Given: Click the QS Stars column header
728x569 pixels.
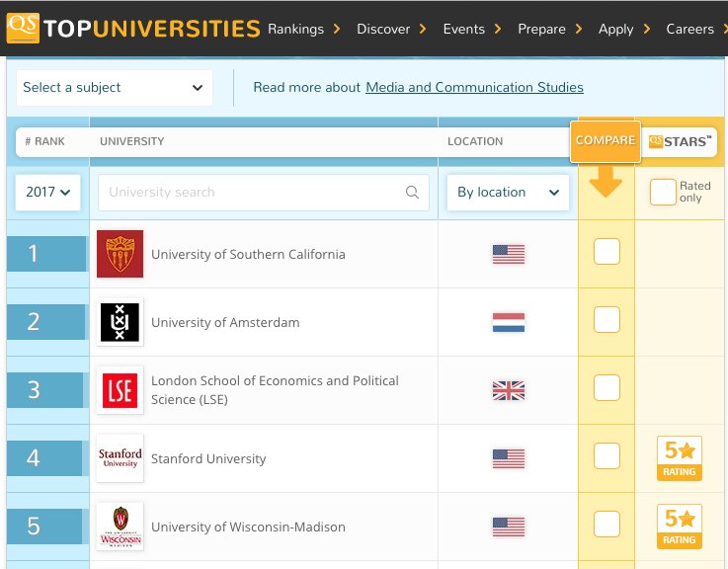Looking at the screenshot, I should pos(680,141).
